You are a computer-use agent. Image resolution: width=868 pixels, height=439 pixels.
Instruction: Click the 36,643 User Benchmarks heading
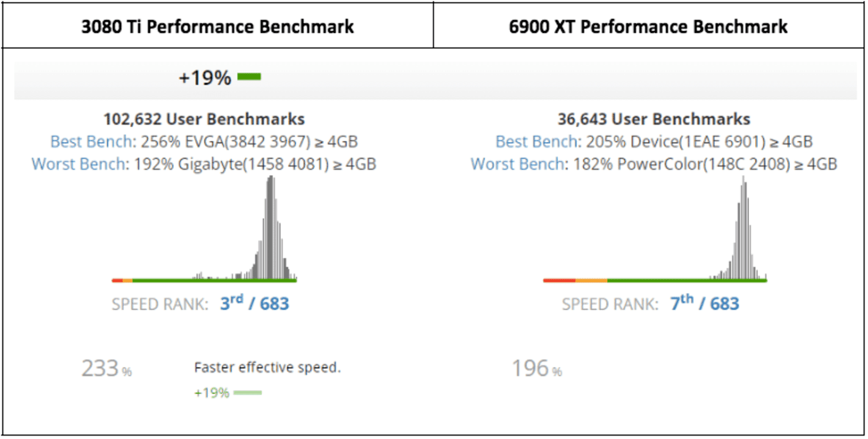654,119
